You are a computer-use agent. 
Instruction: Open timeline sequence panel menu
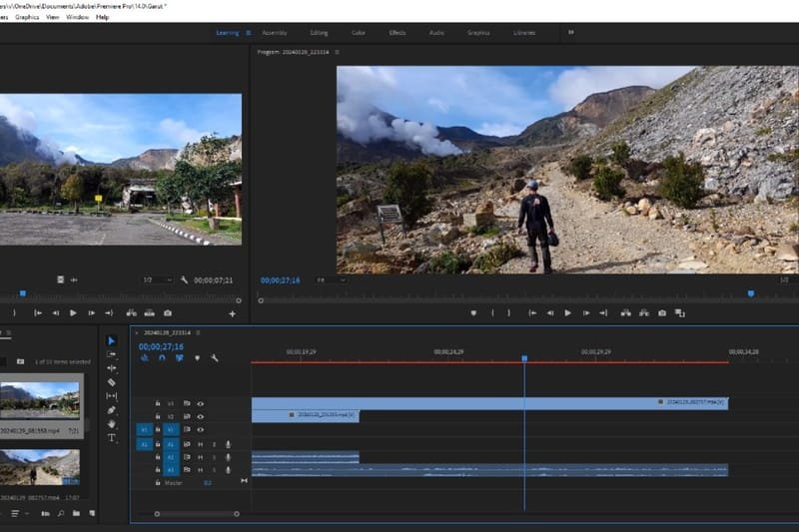(198, 332)
